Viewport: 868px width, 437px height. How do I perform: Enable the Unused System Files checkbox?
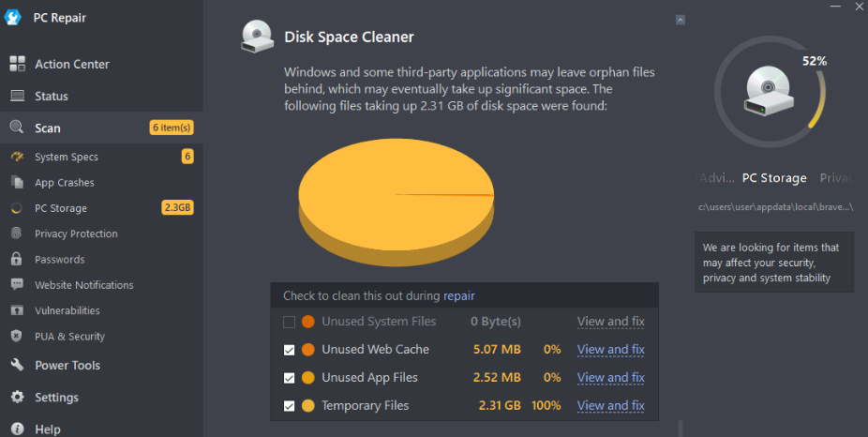[x=289, y=322]
